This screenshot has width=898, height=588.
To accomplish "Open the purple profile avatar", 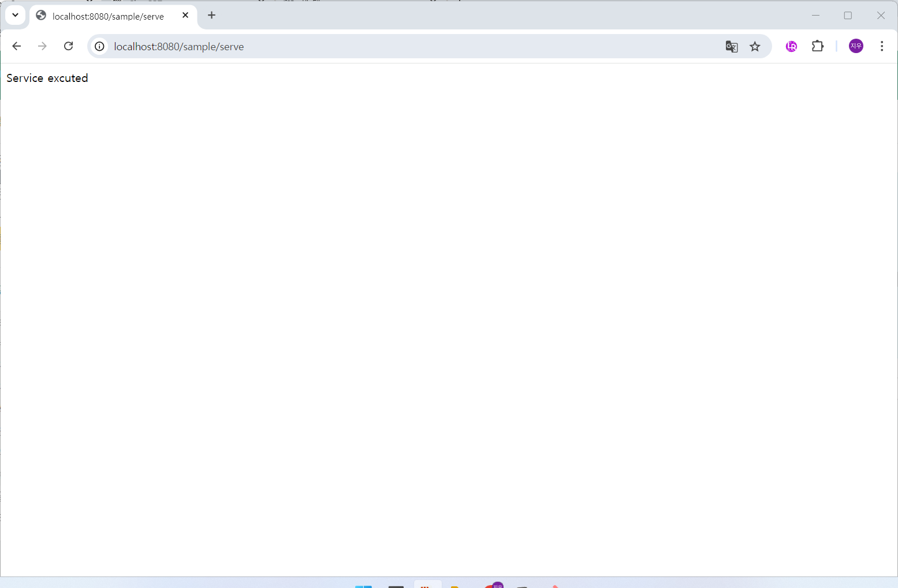I will tap(856, 46).
